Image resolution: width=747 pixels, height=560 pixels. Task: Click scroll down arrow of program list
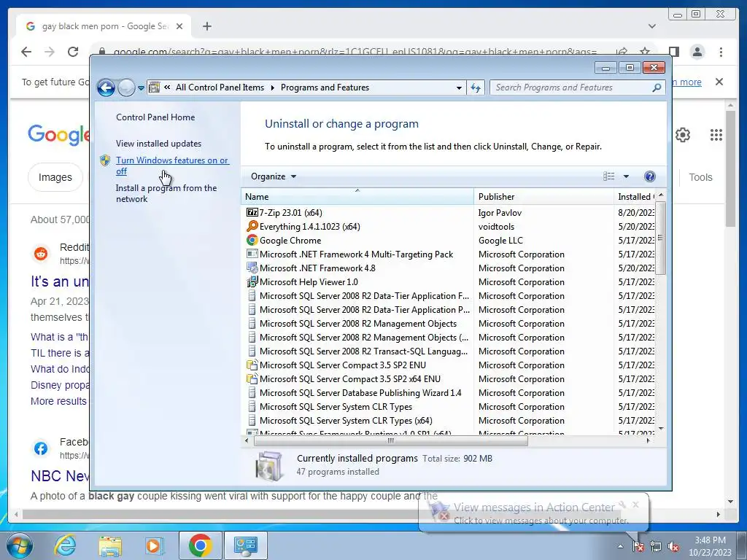(660, 429)
